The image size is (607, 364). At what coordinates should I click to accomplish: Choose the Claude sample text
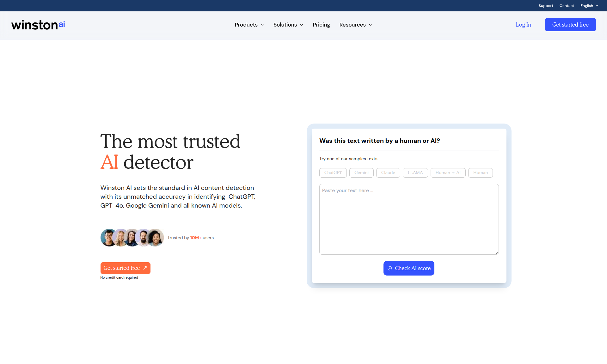tap(388, 173)
